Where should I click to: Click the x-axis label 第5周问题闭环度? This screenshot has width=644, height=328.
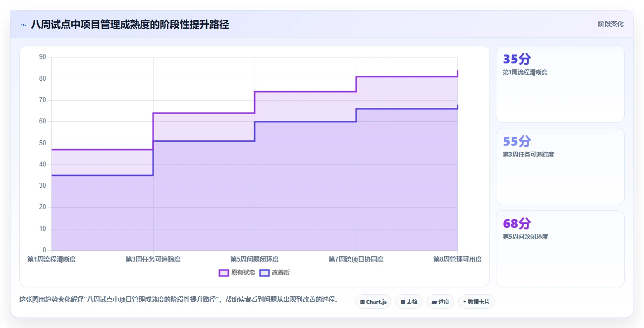(255, 259)
